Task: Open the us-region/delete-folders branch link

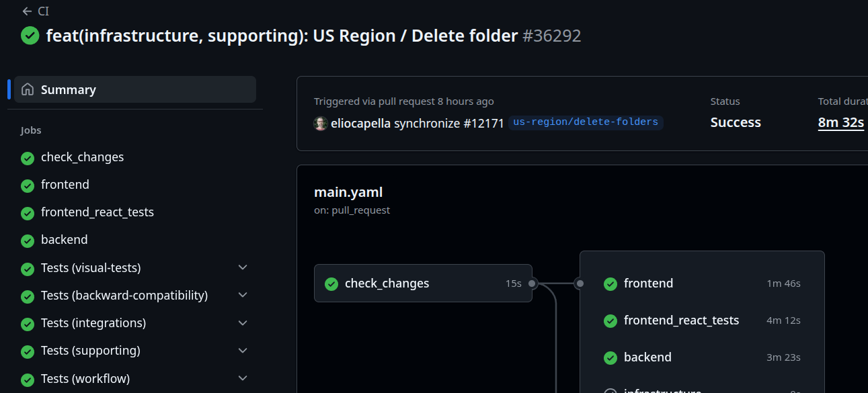Action: 586,122
